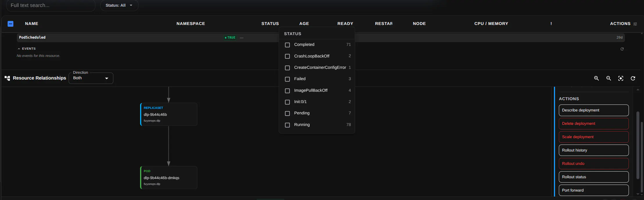Open column settings icon next to ACTIONS
This screenshot has height=200, width=644.
pos(635,24)
